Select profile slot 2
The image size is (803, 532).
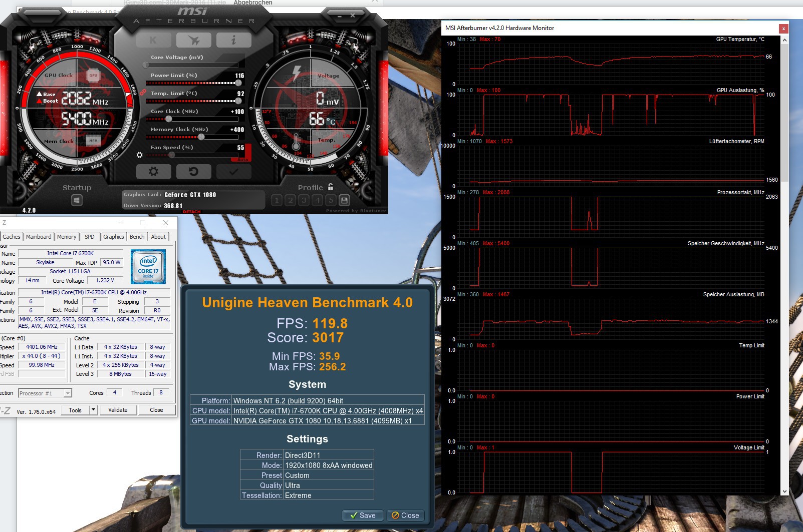[290, 200]
